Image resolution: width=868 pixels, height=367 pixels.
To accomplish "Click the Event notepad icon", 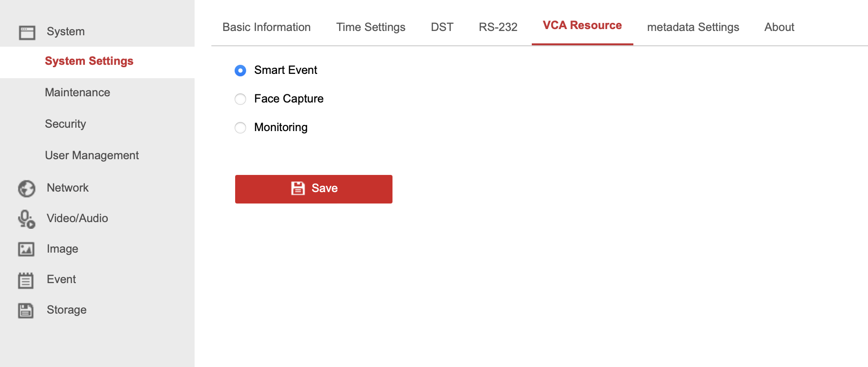I will click(x=26, y=280).
